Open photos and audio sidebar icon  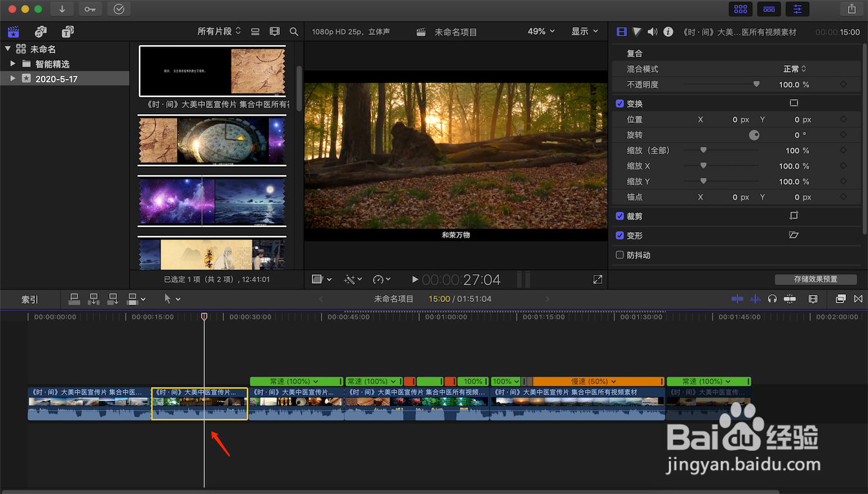click(x=41, y=32)
